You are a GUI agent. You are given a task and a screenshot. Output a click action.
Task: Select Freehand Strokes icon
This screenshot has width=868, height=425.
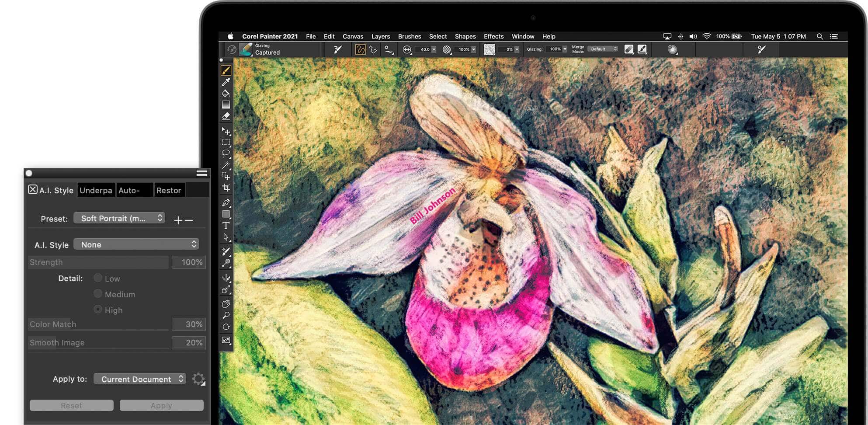click(x=360, y=49)
